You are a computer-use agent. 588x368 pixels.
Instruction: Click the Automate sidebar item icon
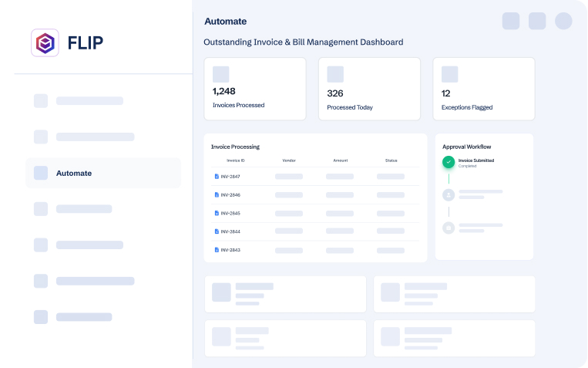click(41, 174)
